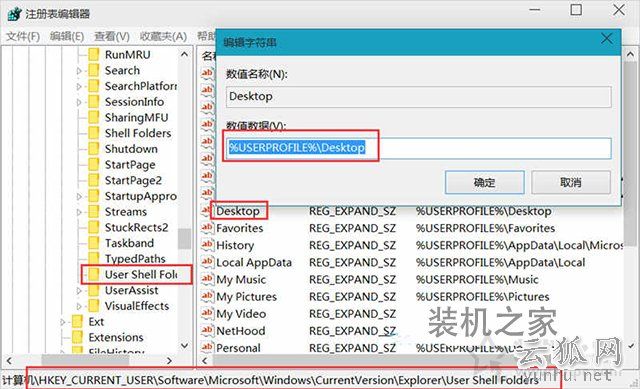Select the Streams tree item
This screenshot has width=640, height=389.
pyautogui.click(x=126, y=212)
